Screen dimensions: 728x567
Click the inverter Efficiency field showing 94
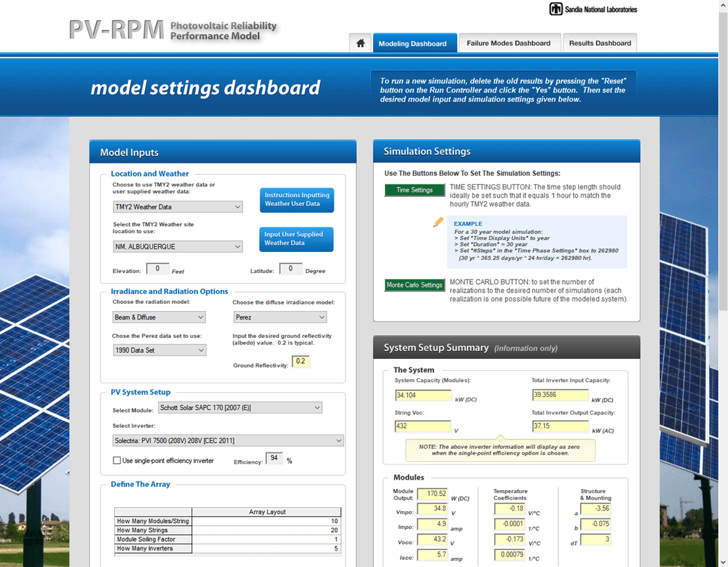(274, 458)
